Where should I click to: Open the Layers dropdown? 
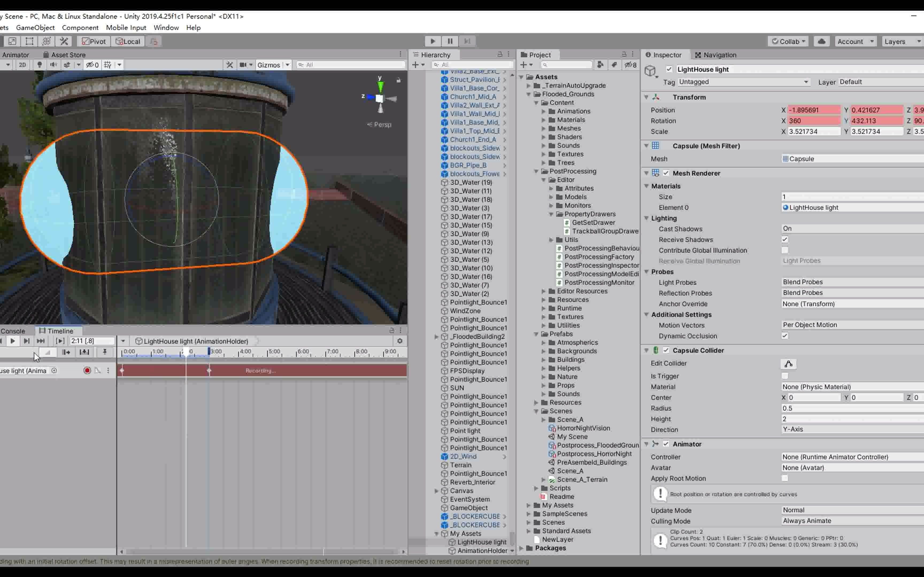[902, 41]
